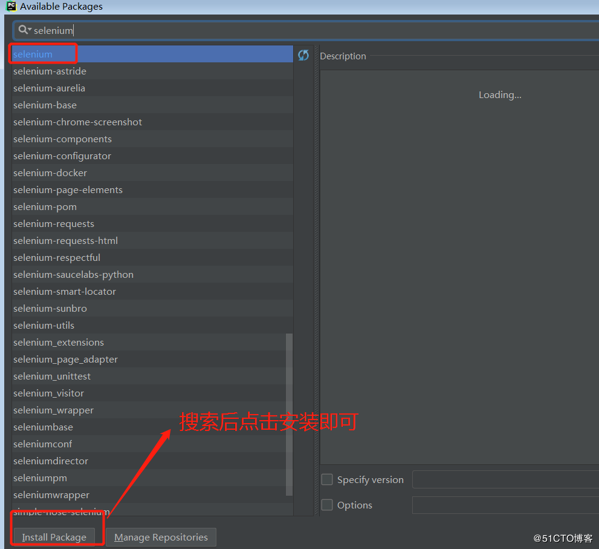Screen dimensions: 599x549
Task: Click the Specify version combo box
Action: click(x=505, y=479)
